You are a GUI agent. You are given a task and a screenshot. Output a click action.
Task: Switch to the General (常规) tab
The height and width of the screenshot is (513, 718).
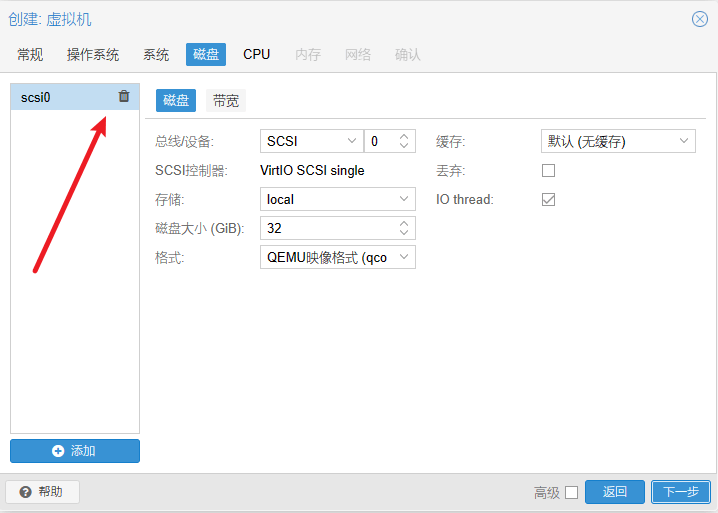(x=30, y=54)
